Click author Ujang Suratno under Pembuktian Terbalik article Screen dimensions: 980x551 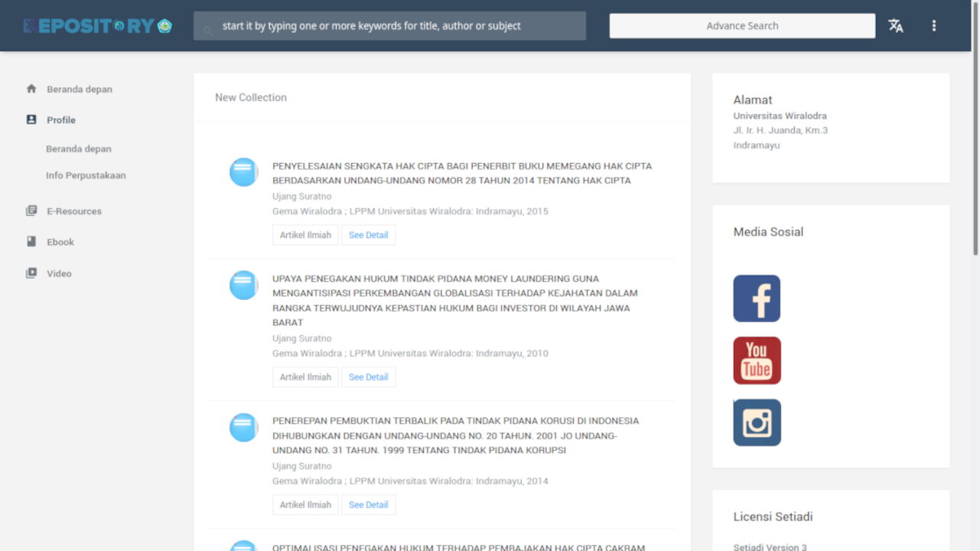[x=302, y=466]
